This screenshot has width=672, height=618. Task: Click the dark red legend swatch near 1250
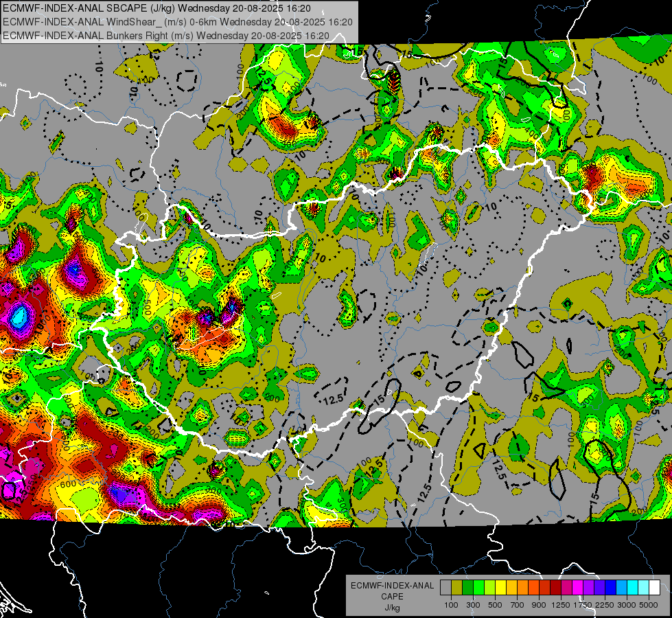[556, 588]
